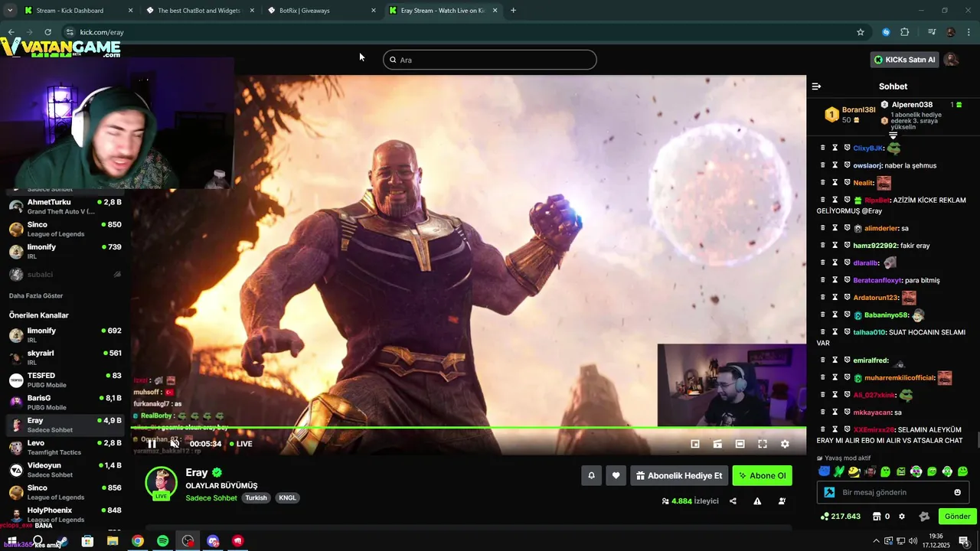Open Boranl38l leaderboard entry
Viewport: 980px width, 551px height.
(850, 115)
